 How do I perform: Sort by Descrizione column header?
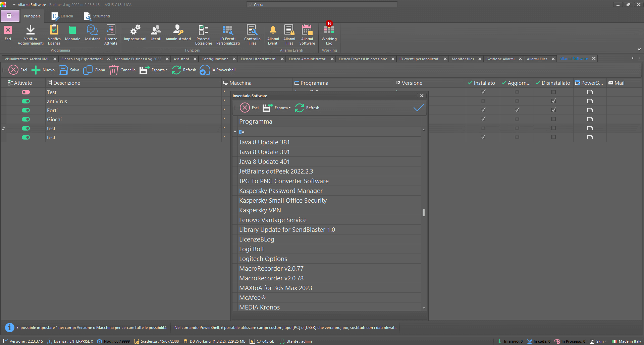tap(133, 83)
